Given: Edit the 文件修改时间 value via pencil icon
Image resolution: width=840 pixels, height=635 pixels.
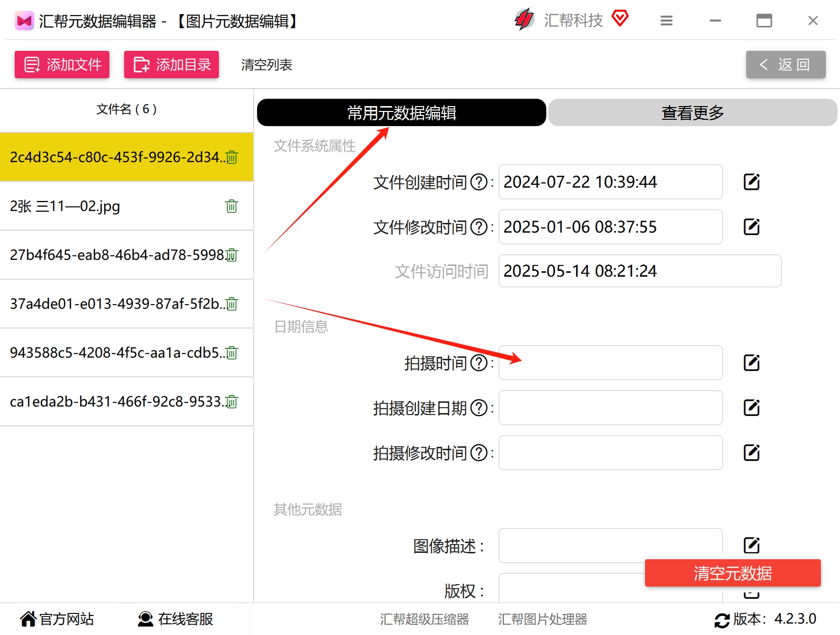Looking at the screenshot, I should pos(752,227).
